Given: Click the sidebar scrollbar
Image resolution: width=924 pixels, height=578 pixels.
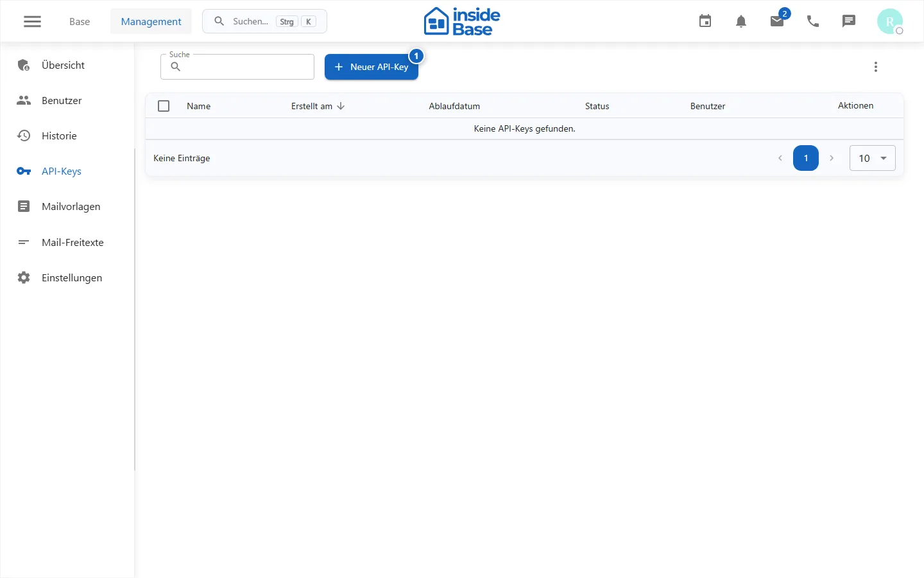Looking at the screenshot, I should coord(134,310).
